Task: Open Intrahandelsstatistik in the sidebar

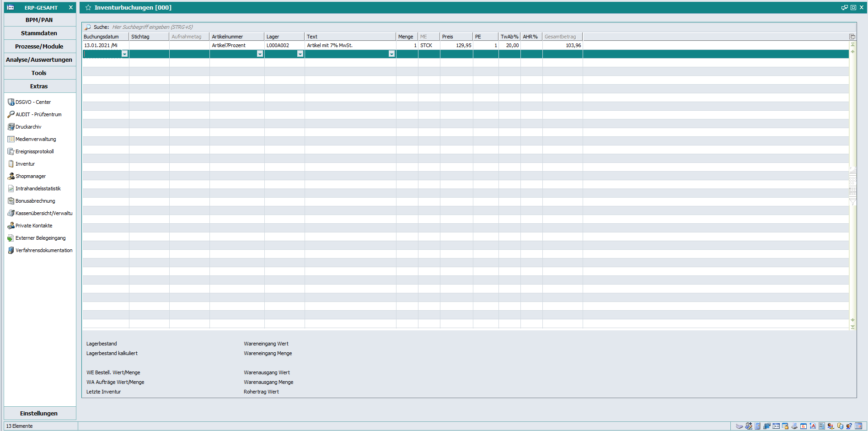Action: coord(38,189)
